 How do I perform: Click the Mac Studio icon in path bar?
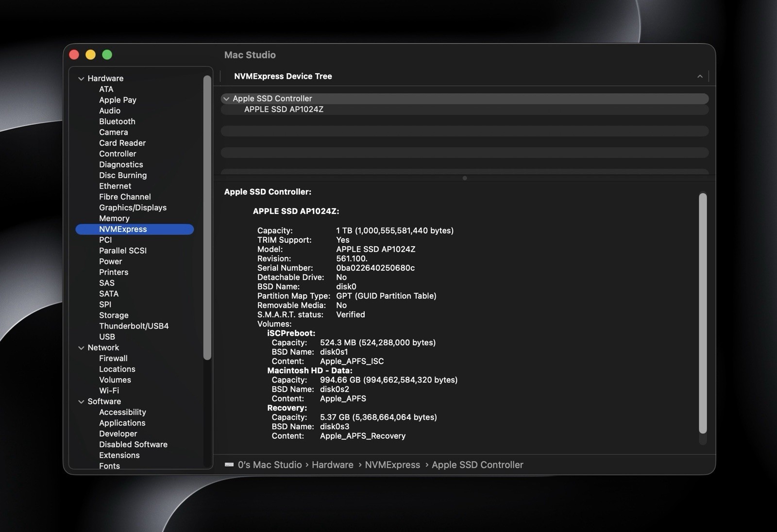pos(229,465)
